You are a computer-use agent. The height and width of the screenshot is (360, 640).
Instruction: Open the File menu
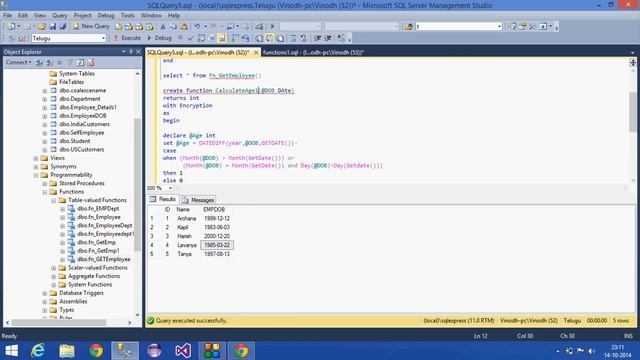coord(7,15)
